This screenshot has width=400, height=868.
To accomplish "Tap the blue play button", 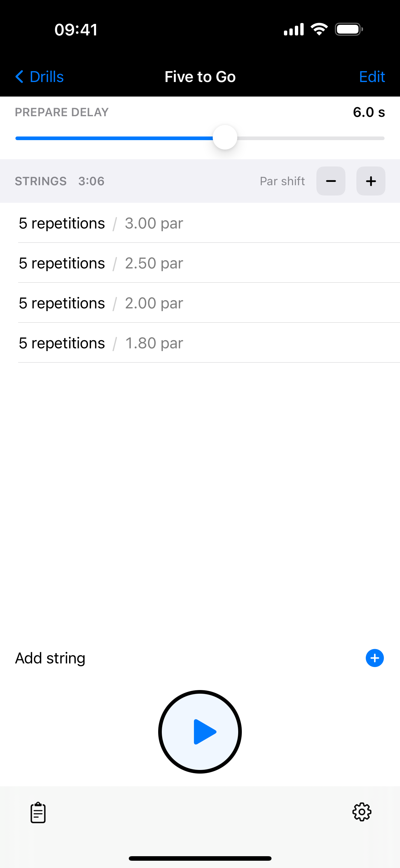I will click(200, 732).
